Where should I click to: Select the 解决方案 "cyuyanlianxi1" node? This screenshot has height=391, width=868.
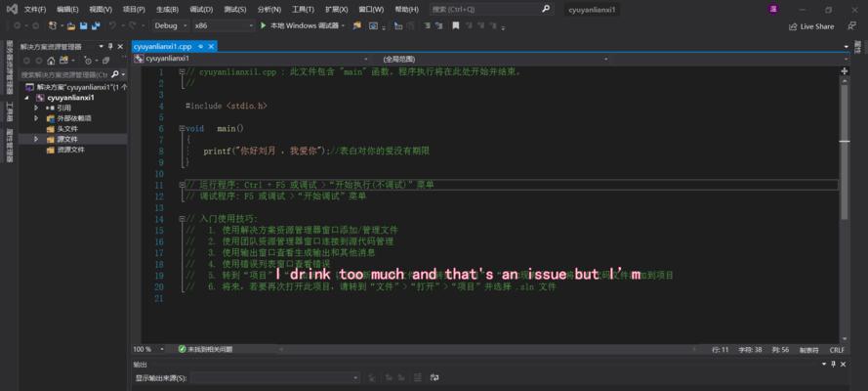(76, 87)
